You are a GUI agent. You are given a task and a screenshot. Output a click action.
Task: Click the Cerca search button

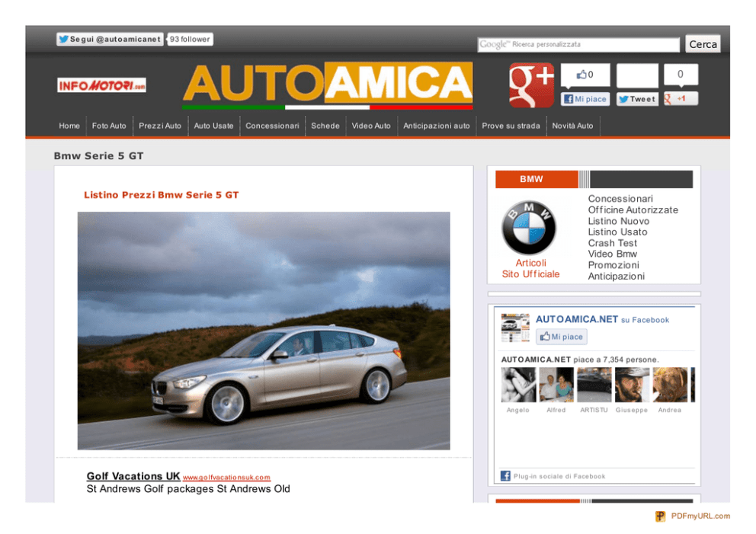pyautogui.click(x=703, y=44)
